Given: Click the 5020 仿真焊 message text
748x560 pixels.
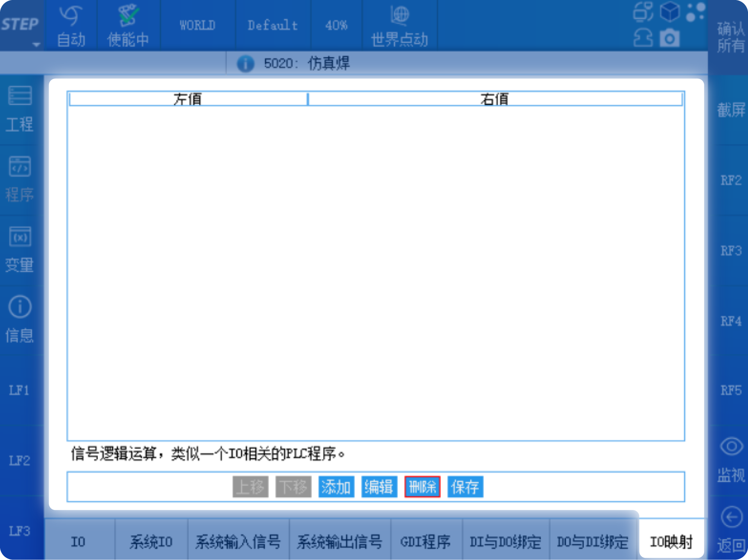Looking at the screenshot, I should tap(307, 63).
